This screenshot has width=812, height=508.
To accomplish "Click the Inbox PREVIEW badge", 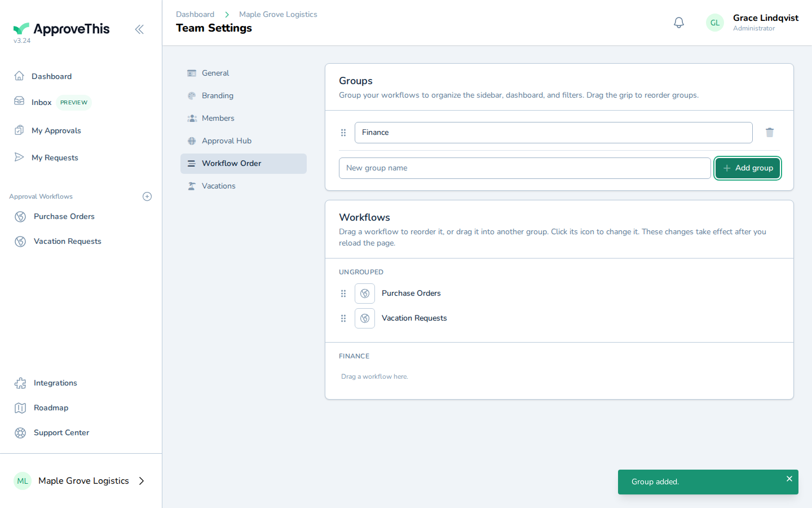I will click(74, 103).
